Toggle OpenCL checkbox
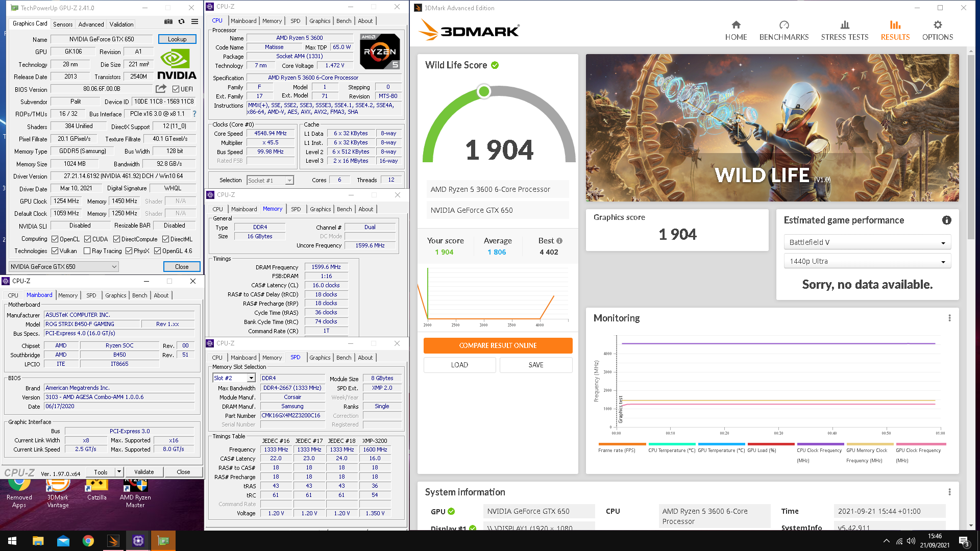Screen dimensions: 980x551 (x=55, y=239)
